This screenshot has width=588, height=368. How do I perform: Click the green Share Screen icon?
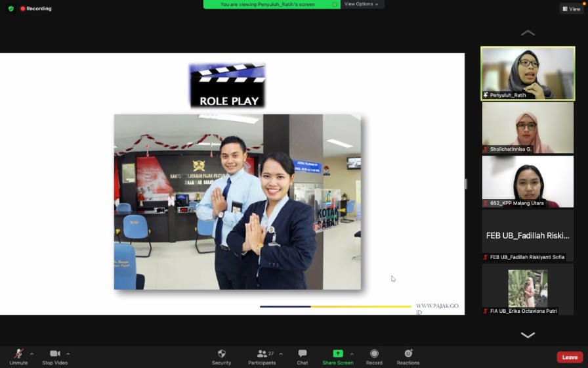click(x=337, y=354)
